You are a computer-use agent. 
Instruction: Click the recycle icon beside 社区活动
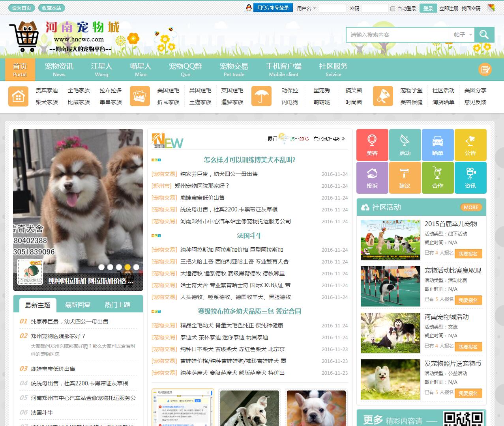point(365,207)
